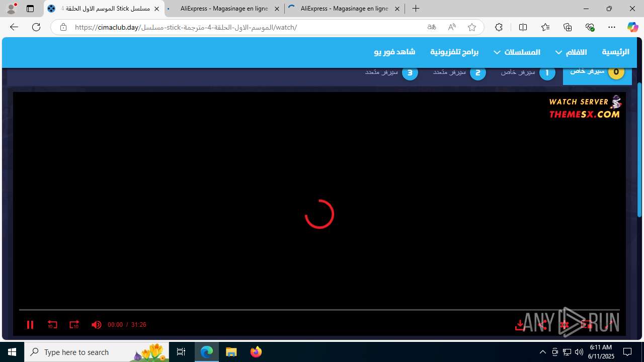The width and height of the screenshot is (644, 362).
Task: Expand the الافلام dropdown menu
Action: (x=571, y=52)
